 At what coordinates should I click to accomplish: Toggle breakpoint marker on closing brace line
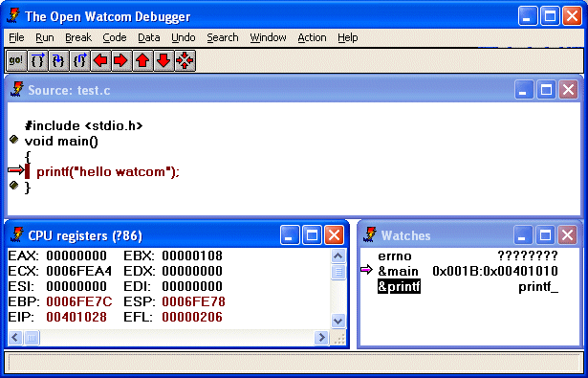pyautogui.click(x=14, y=185)
